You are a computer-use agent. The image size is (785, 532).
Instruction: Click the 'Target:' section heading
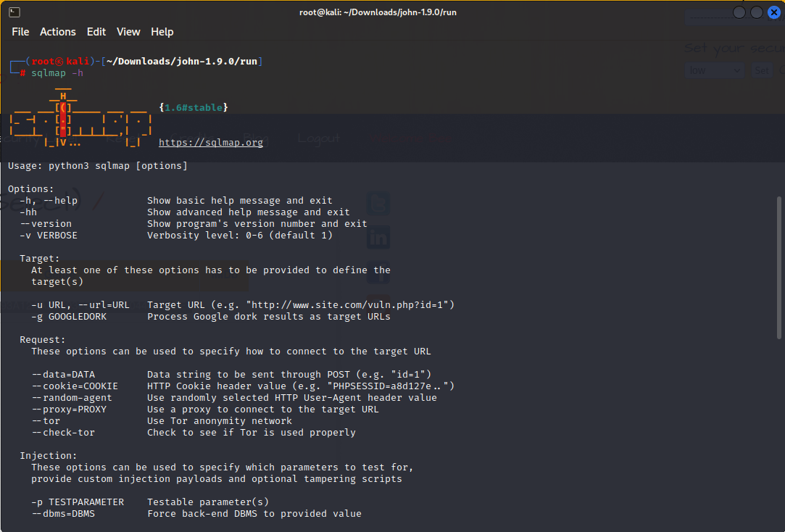click(40, 258)
